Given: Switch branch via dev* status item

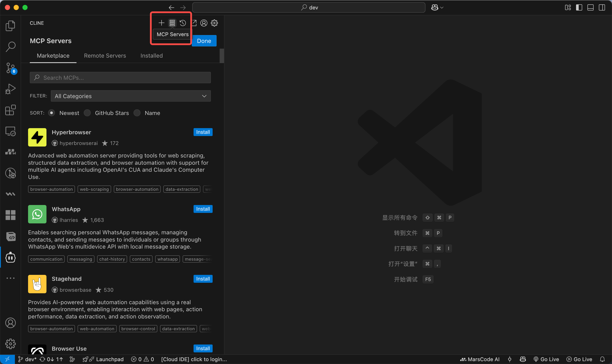Looking at the screenshot, I should [x=27, y=359].
